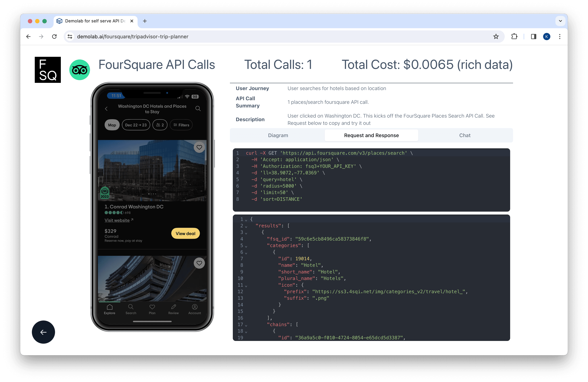This screenshot has width=588, height=382.
Task: Click the Total Calls: 1 heading
Action: pos(278,65)
